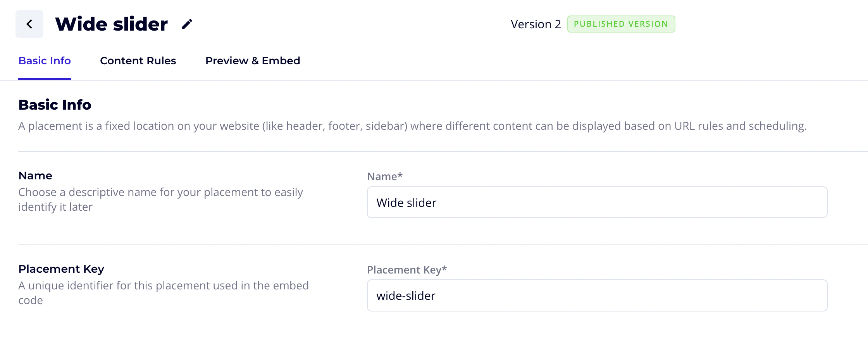Image resolution: width=868 pixels, height=351 pixels.
Task: Click the pencil icon to rename placement
Action: click(x=187, y=24)
